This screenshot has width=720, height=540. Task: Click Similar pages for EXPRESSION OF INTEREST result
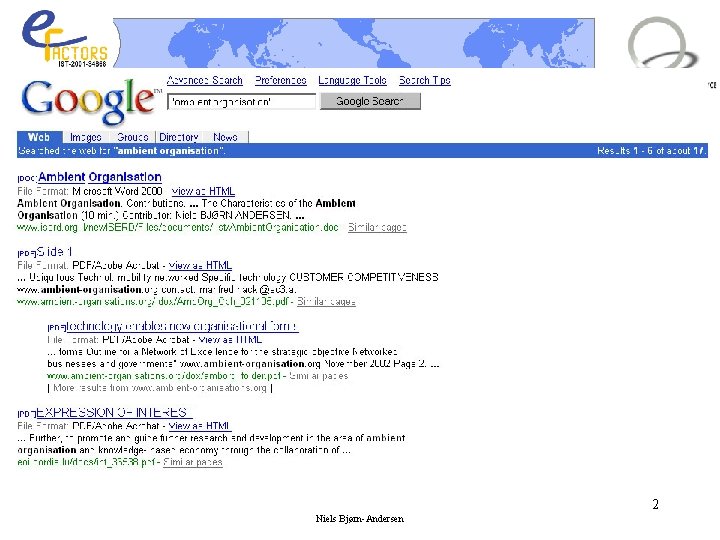193,462
